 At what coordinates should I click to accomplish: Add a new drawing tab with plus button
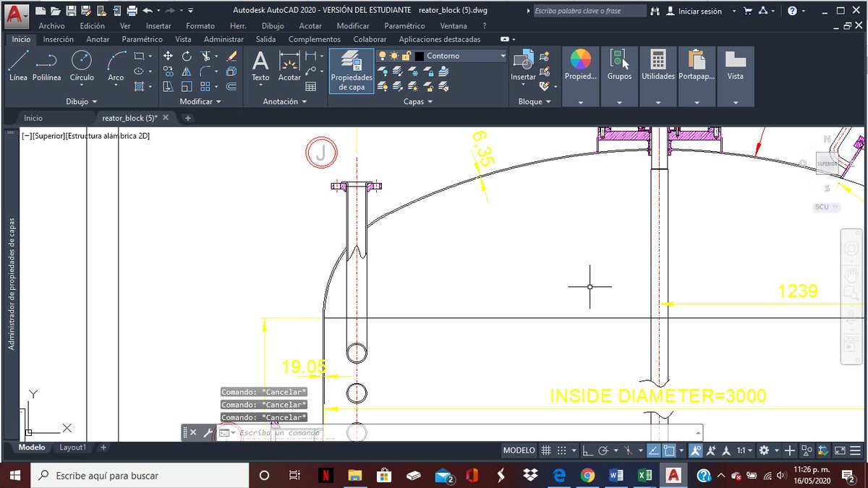(x=187, y=118)
